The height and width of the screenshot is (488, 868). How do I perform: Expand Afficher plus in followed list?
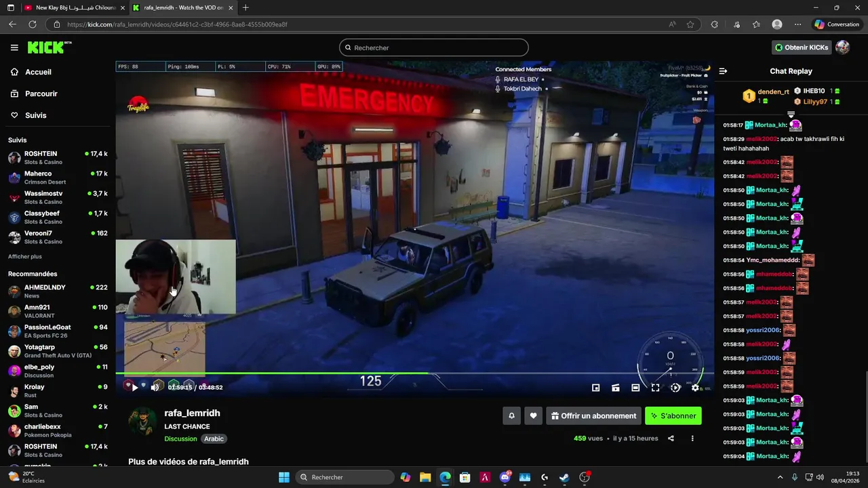click(25, 257)
